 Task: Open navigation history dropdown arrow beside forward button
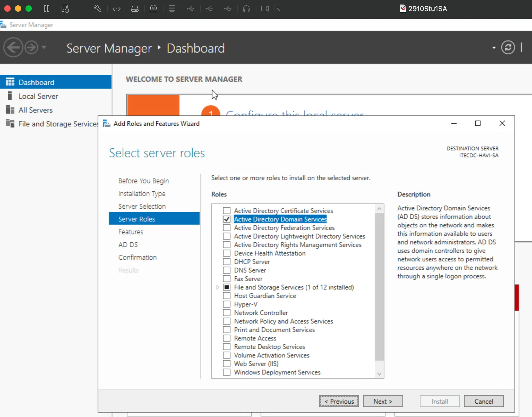(44, 47)
